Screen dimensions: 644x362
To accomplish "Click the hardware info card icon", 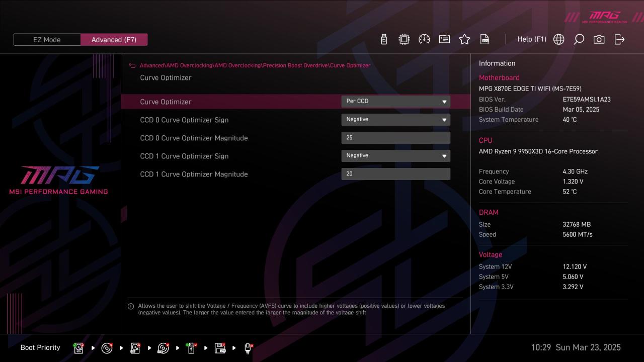I will (x=444, y=39).
